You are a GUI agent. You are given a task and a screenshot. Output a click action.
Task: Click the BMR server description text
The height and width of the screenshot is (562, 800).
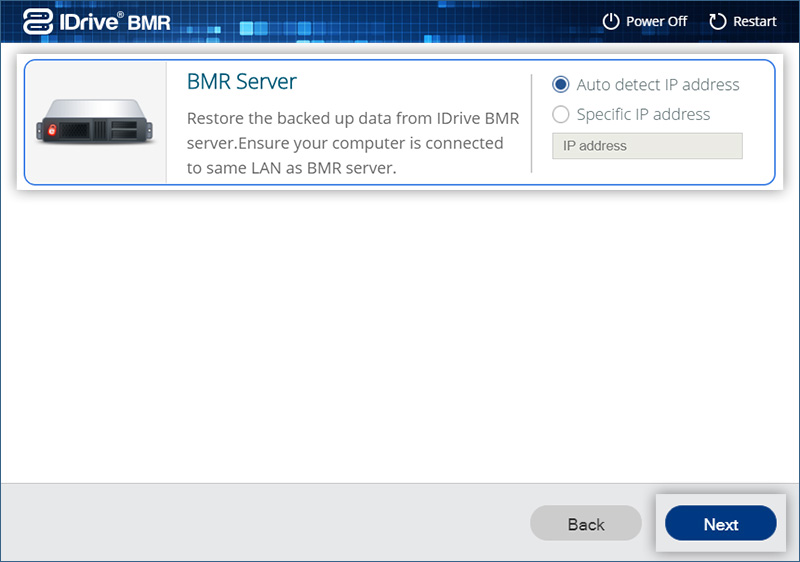(x=352, y=143)
